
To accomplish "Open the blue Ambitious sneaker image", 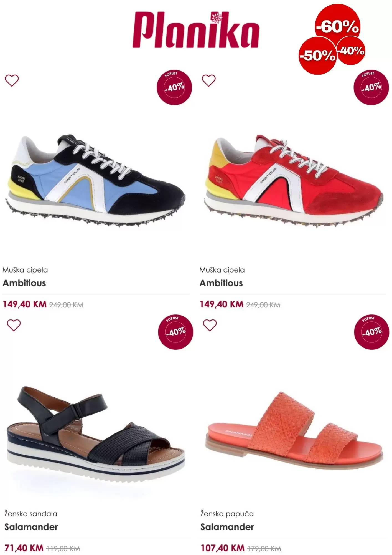I will [x=96, y=181].
